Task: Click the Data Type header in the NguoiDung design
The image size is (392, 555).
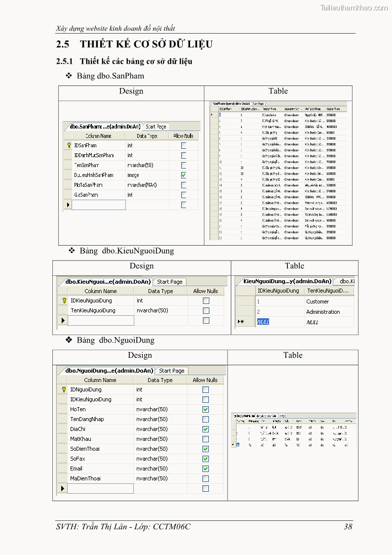Action: pos(160,380)
